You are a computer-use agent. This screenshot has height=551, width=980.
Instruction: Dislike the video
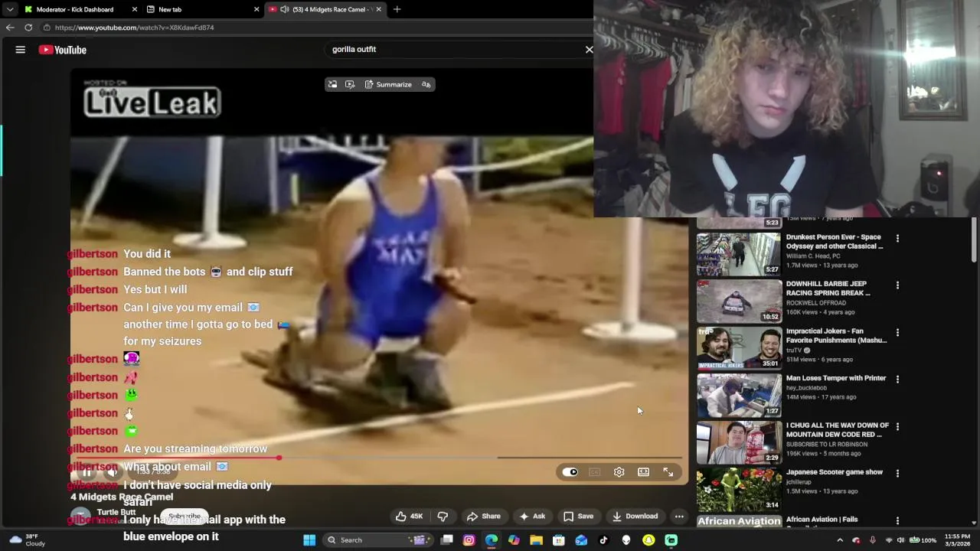pyautogui.click(x=443, y=517)
